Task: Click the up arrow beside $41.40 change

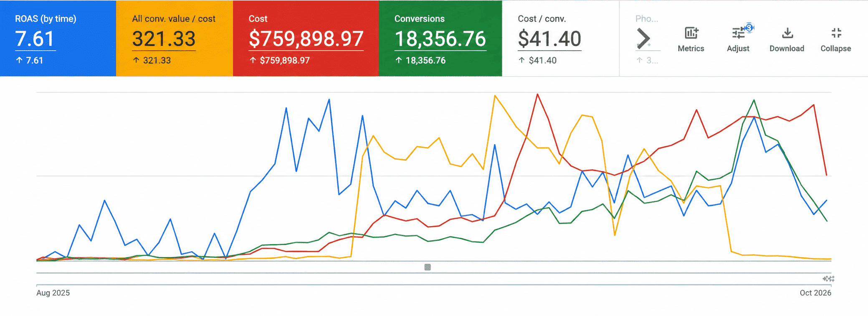Action: tap(521, 61)
